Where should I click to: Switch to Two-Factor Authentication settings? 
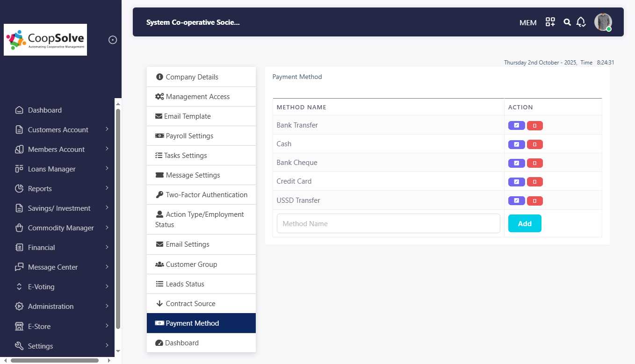(x=206, y=195)
